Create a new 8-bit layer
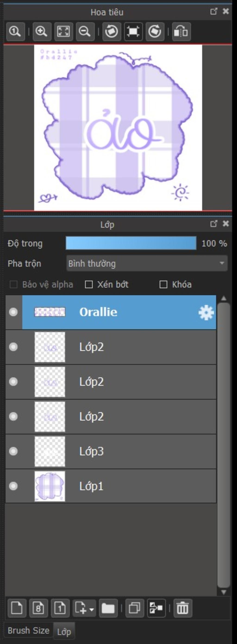The image size is (237, 644). pos(38,608)
